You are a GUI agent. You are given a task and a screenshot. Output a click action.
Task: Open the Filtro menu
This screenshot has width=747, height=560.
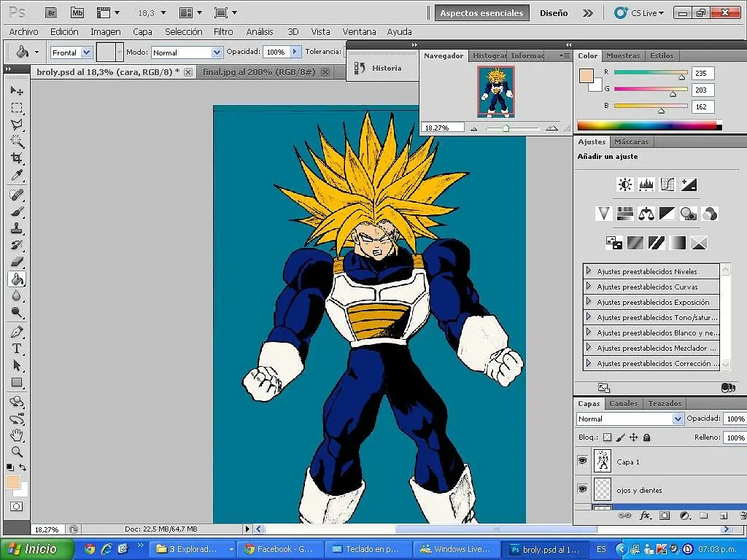tap(223, 31)
